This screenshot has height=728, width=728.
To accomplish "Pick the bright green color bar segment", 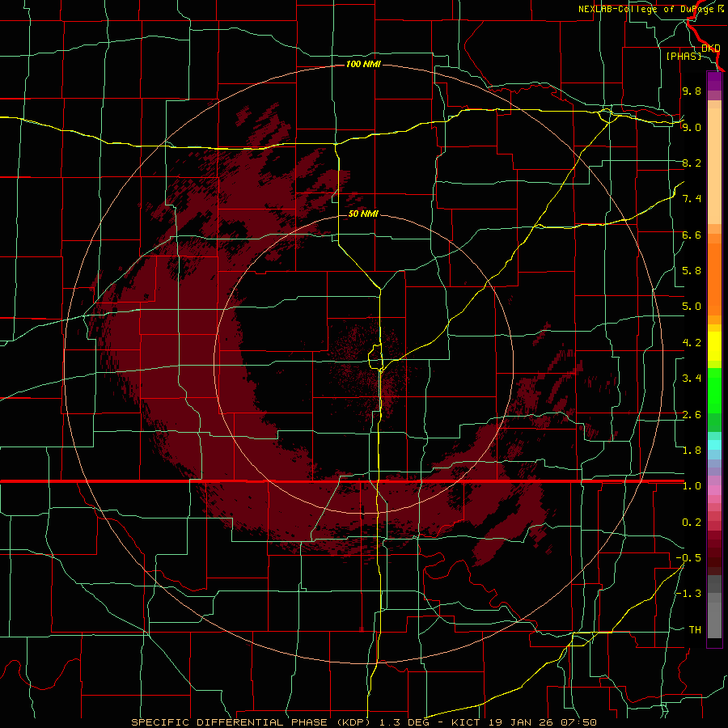I will (714, 391).
